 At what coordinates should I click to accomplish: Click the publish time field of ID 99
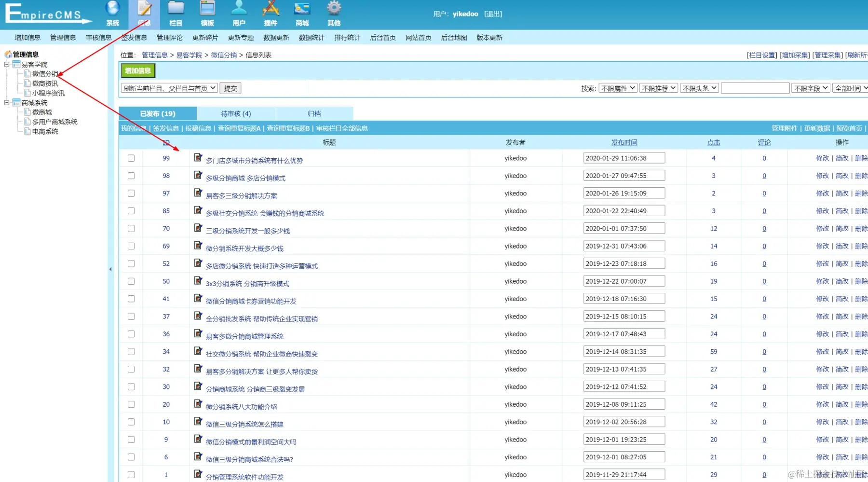(x=624, y=158)
